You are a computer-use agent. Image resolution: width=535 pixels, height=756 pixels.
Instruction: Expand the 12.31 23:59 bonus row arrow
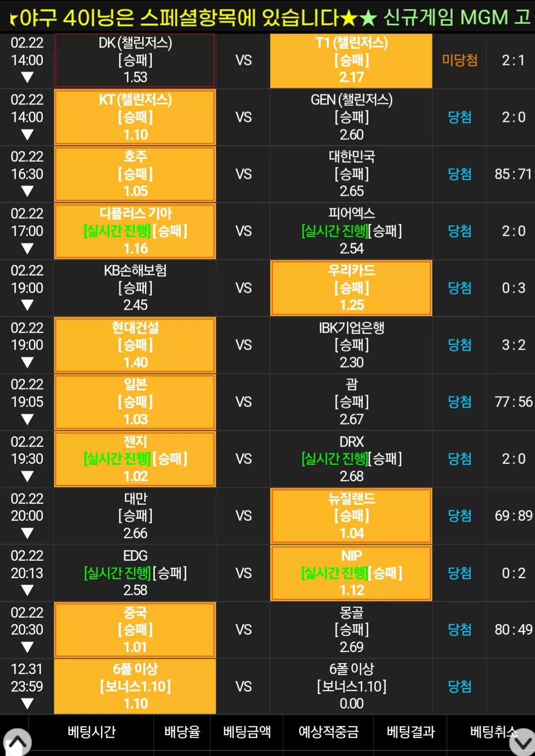point(27,704)
